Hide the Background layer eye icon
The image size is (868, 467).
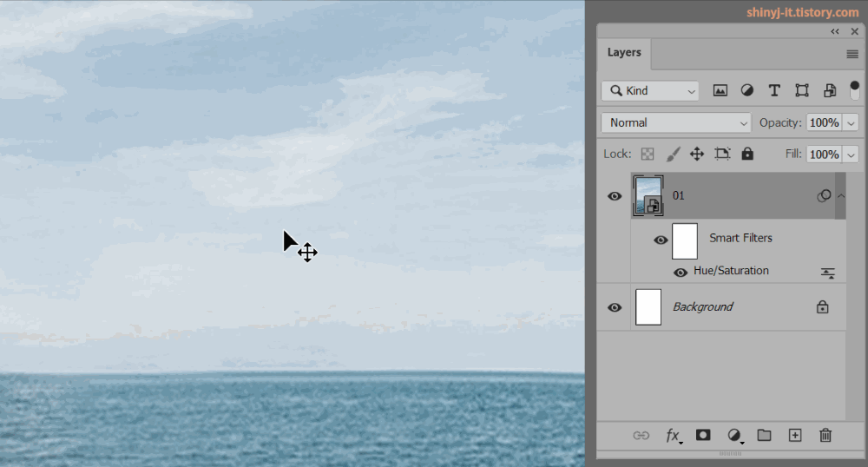[615, 307]
